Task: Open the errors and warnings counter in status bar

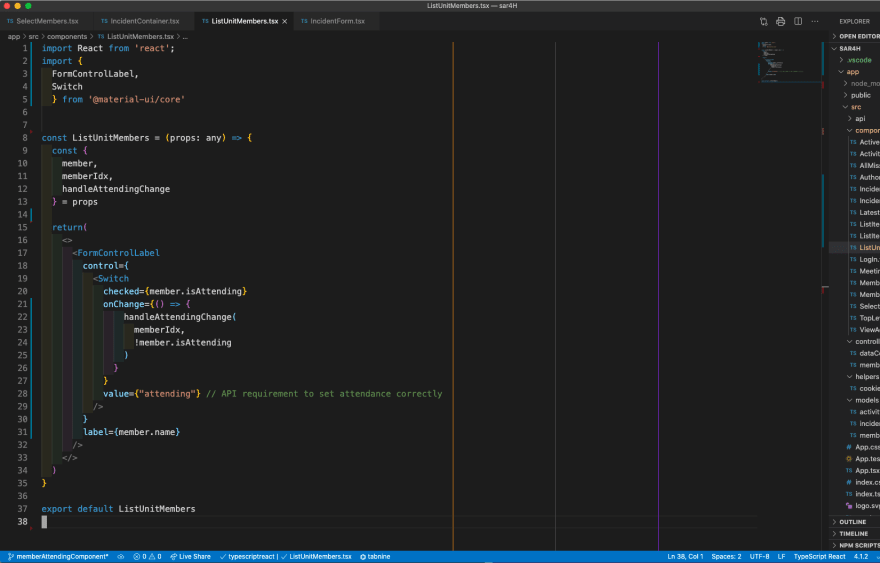Action: [147, 556]
